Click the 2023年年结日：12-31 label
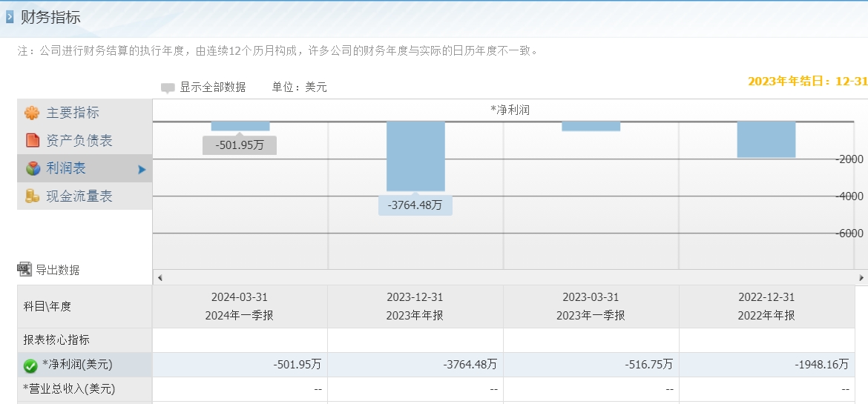 pyautogui.click(x=808, y=82)
